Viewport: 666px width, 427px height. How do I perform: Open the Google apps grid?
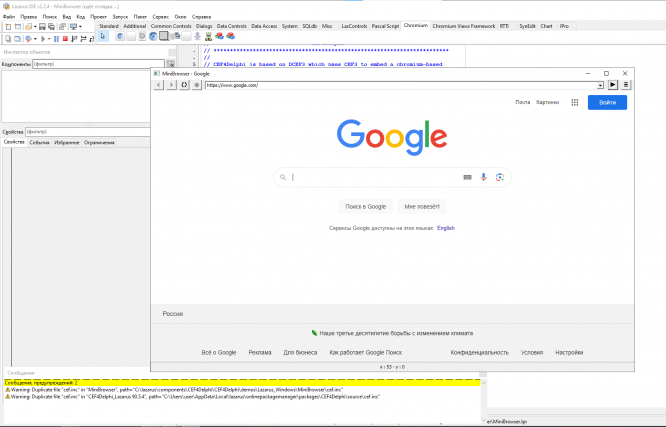point(575,102)
